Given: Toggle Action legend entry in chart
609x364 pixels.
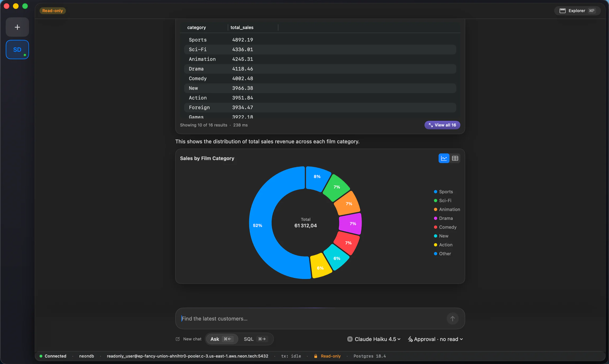Looking at the screenshot, I should (443, 245).
